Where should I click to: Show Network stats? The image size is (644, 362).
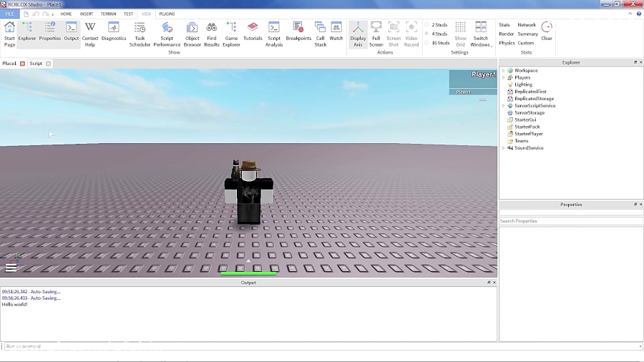[x=527, y=24]
